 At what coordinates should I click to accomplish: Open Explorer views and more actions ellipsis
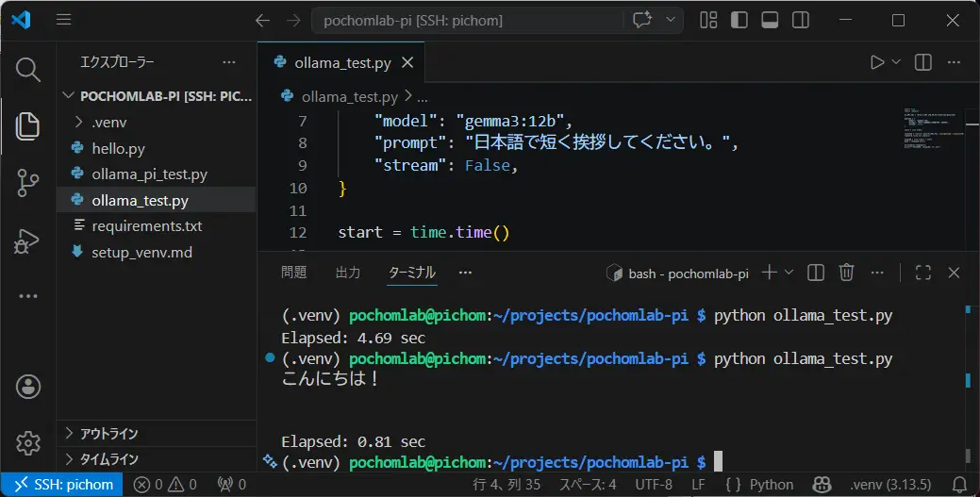229,62
